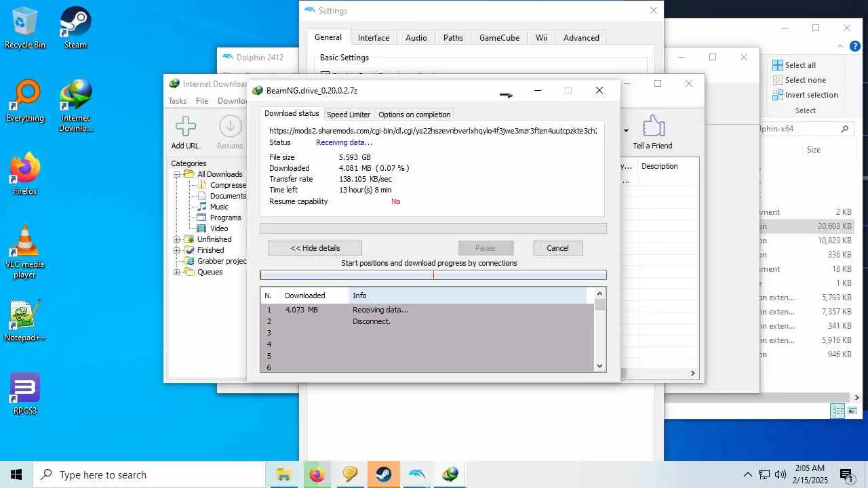This screenshot has width=868, height=488.
Task: Select the Documents category
Action: coord(228,196)
